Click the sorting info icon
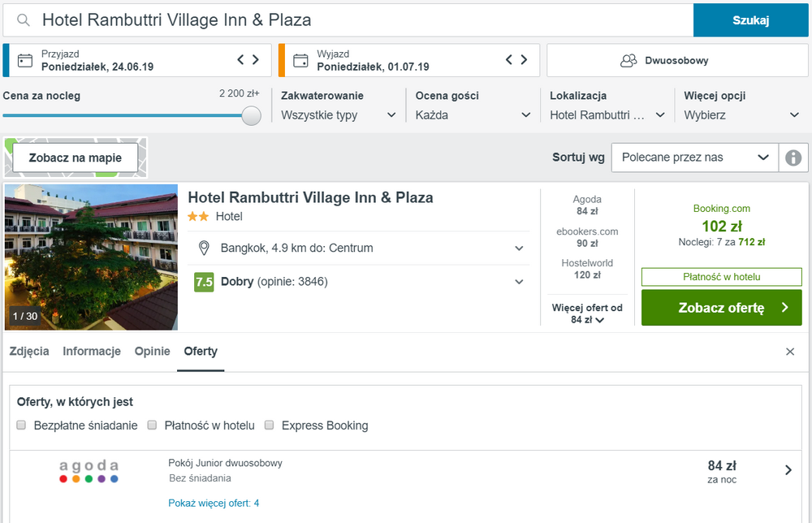 (x=793, y=158)
